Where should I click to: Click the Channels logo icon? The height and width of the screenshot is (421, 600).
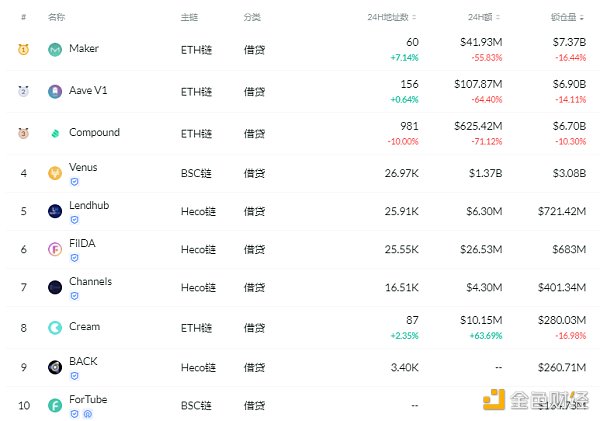tap(55, 287)
